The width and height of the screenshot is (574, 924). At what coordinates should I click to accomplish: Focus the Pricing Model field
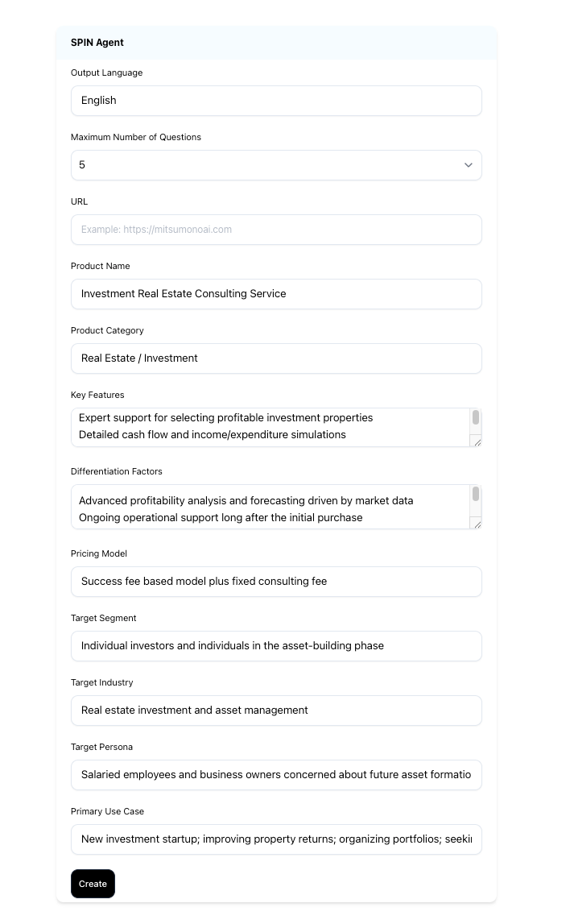(276, 582)
